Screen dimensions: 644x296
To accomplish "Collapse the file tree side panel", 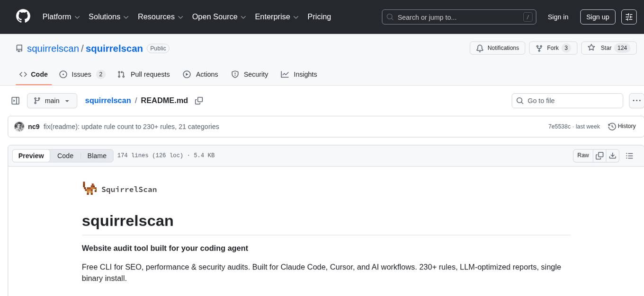I will coord(16,101).
